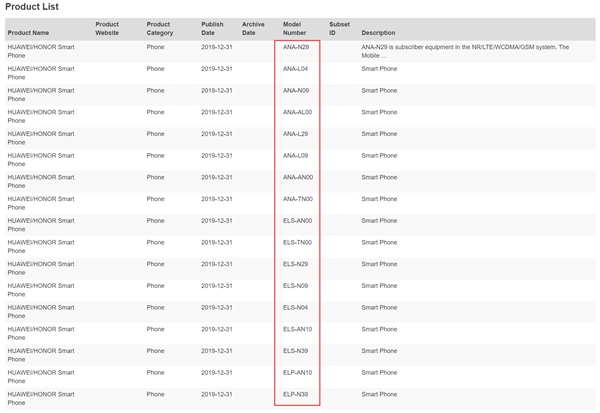Image resolution: width=600 pixels, height=413 pixels.
Task: Select Phone category in the ELS-AN00 row
Action: [155, 221]
